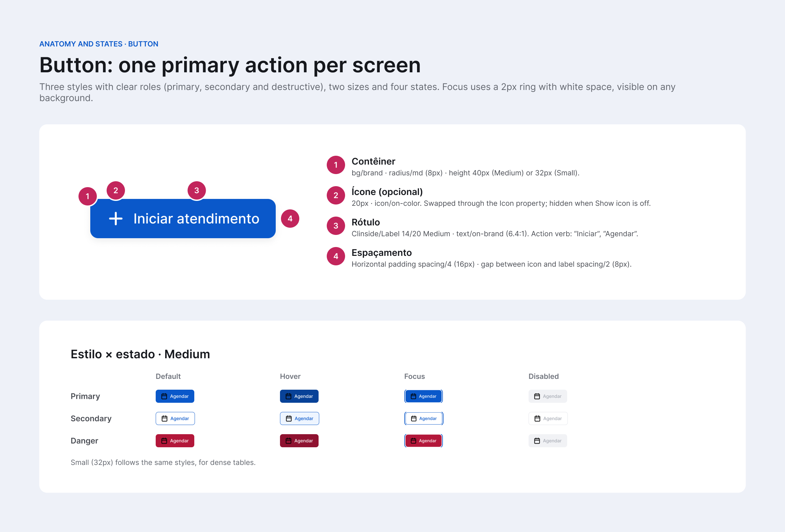Click the Espaçamento legend heading
Image resolution: width=785 pixels, height=532 pixels.
(382, 253)
